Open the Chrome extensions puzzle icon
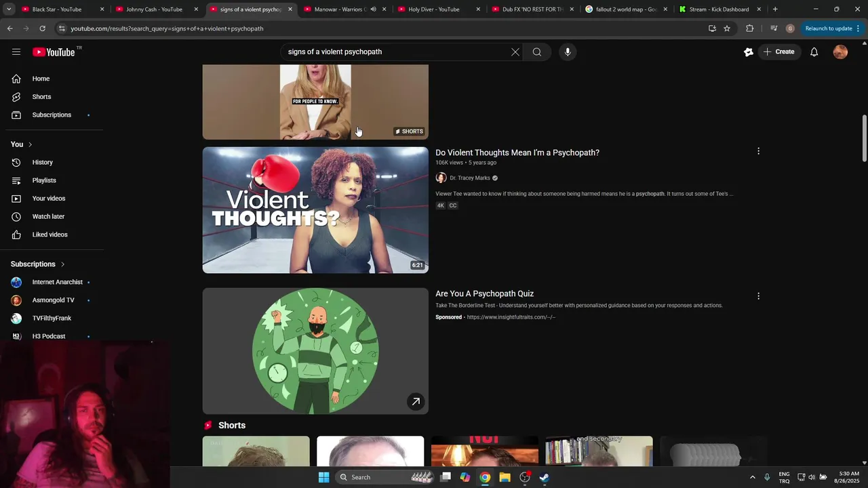This screenshot has width=868, height=488. coord(749,28)
